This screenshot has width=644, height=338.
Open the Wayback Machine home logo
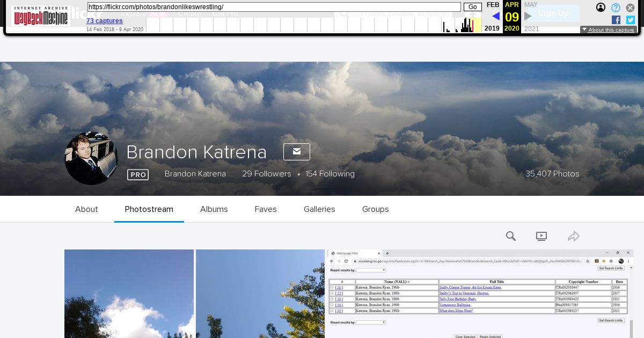tap(41, 16)
